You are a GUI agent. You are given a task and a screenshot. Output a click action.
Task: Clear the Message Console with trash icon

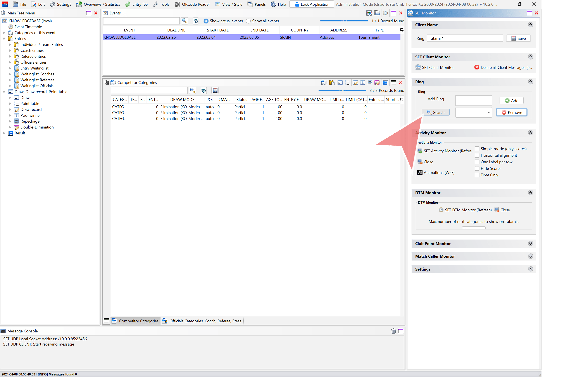(x=393, y=331)
